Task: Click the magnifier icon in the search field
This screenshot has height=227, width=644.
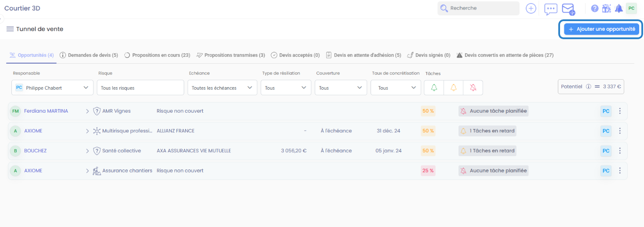Action: [x=444, y=8]
